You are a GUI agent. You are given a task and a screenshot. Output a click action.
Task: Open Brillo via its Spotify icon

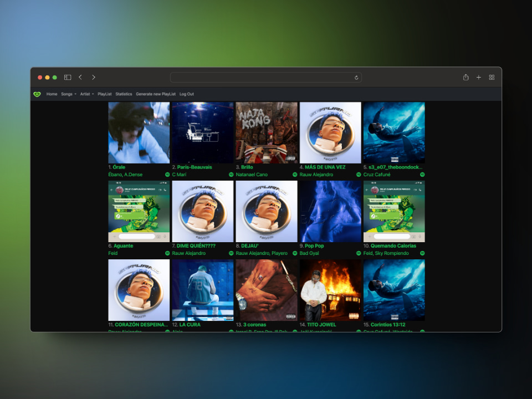pyautogui.click(x=295, y=175)
